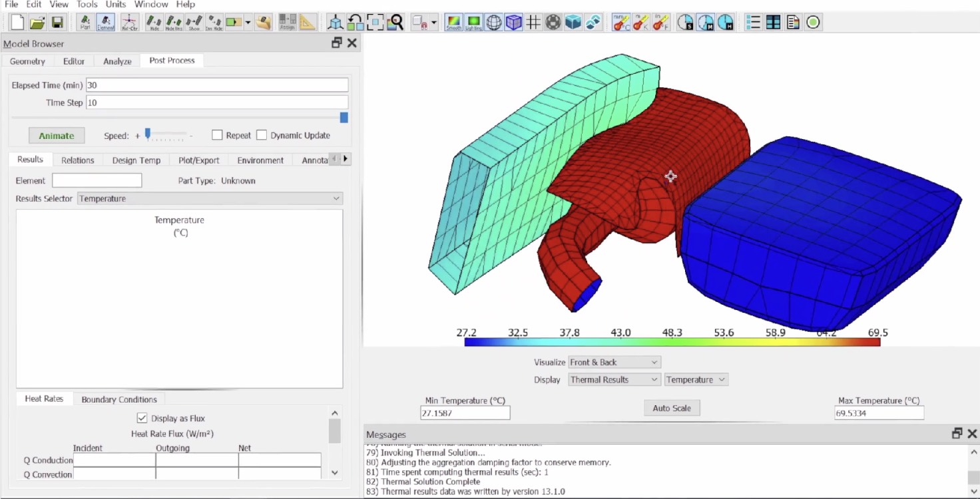Image resolution: width=980 pixels, height=499 pixels.
Task: Switch to the Analyze tab
Action: pyautogui.click(x=117, y=61)
